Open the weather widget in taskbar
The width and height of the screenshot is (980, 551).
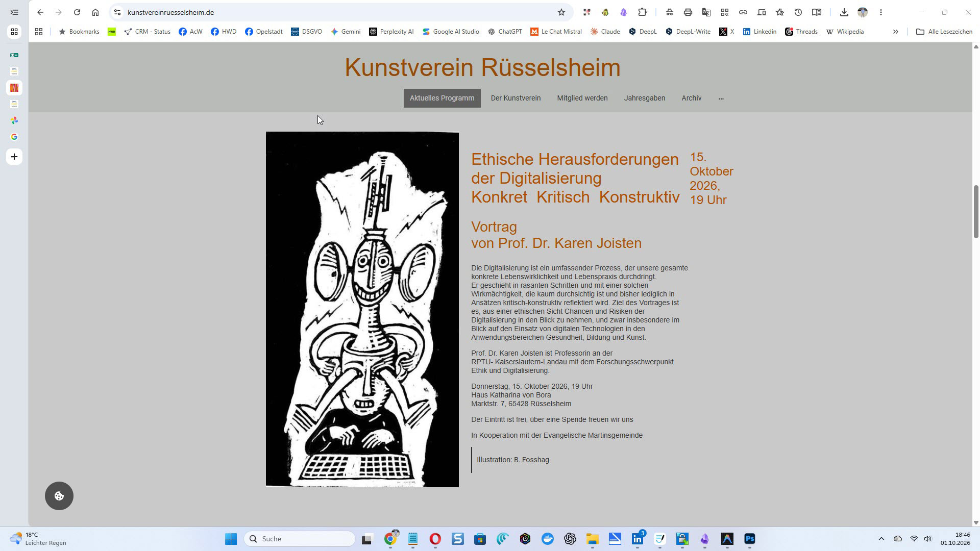pos(38,539)
